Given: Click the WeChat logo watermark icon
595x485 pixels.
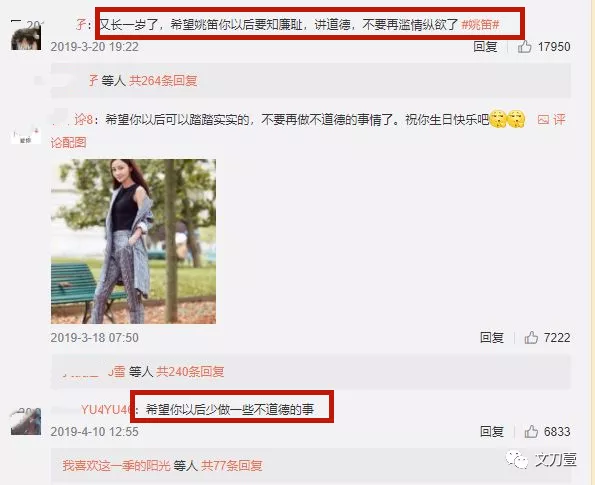Looking at the screenshot, I should tap(517, 460).
